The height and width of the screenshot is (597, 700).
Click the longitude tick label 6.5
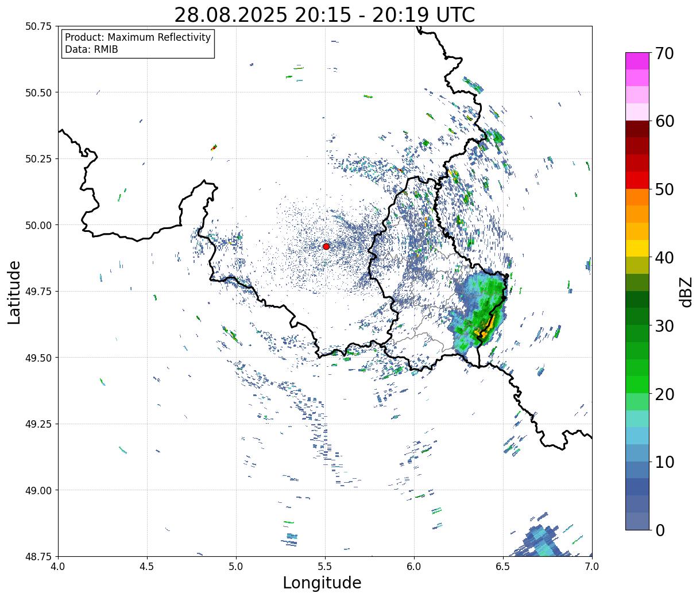[x=503, y=567]
